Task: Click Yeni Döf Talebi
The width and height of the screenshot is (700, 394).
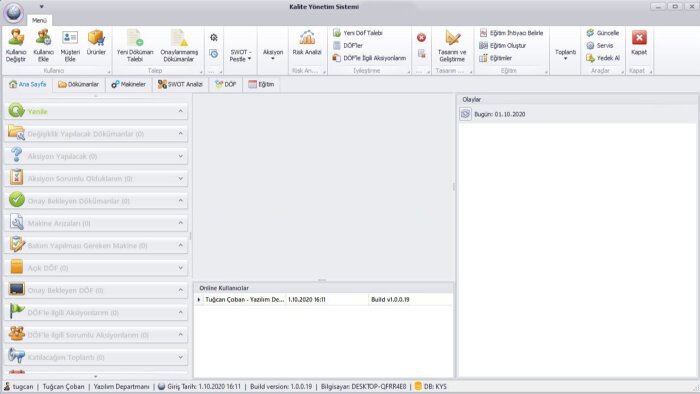Action: (358, 33)
